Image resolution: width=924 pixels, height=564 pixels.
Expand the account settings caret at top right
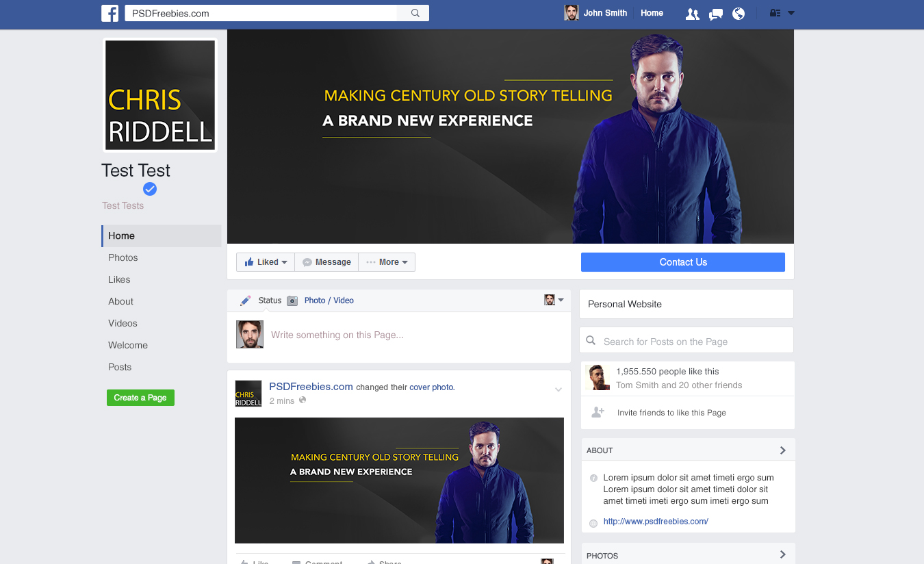point(792,12)
